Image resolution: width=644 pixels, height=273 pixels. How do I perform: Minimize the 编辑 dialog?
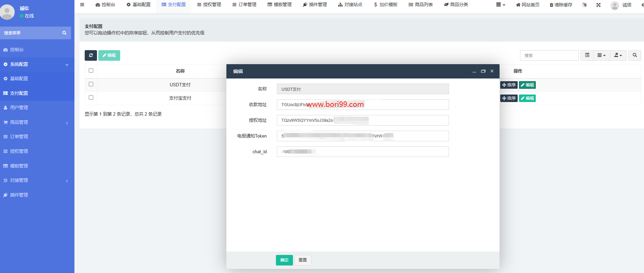pyautogui.click(x=474, y=71)
